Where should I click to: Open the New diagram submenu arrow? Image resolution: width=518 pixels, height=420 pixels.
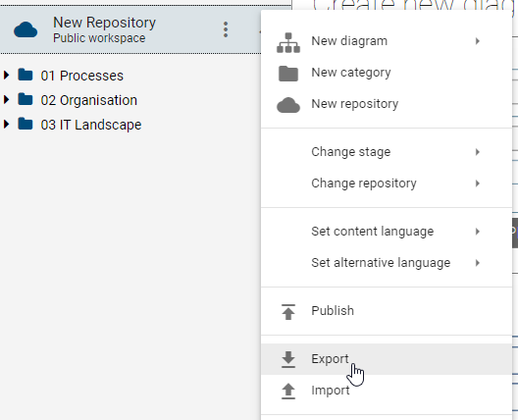click(x=478, y=41)
